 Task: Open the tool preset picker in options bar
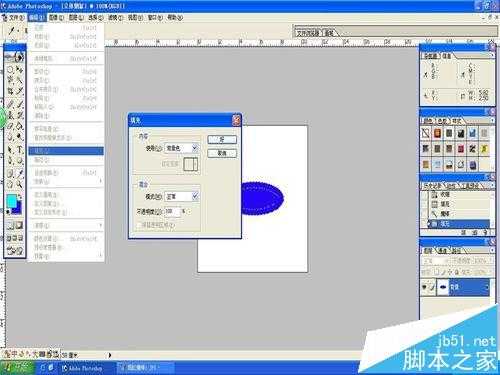13,31
